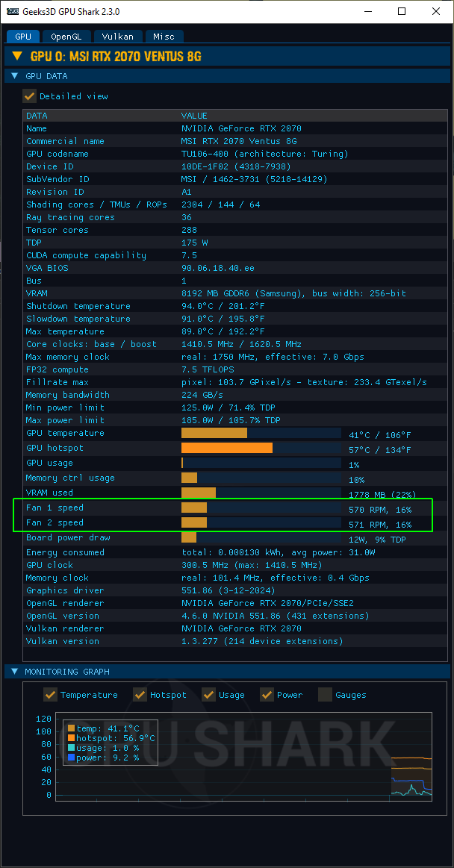Viewport: 454px width, 868px height.
Task: Click the Board power draw bar
Action: (261, 537)
